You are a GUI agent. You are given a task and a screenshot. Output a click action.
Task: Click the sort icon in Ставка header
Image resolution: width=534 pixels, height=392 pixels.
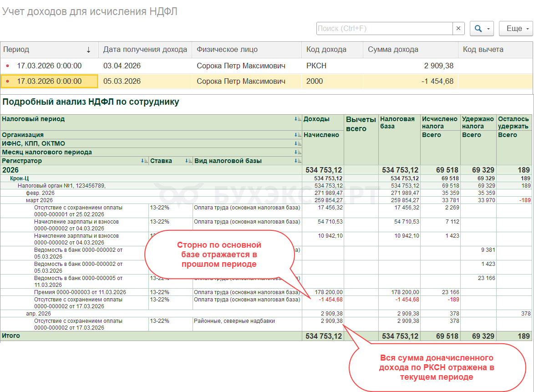(188, 161)
